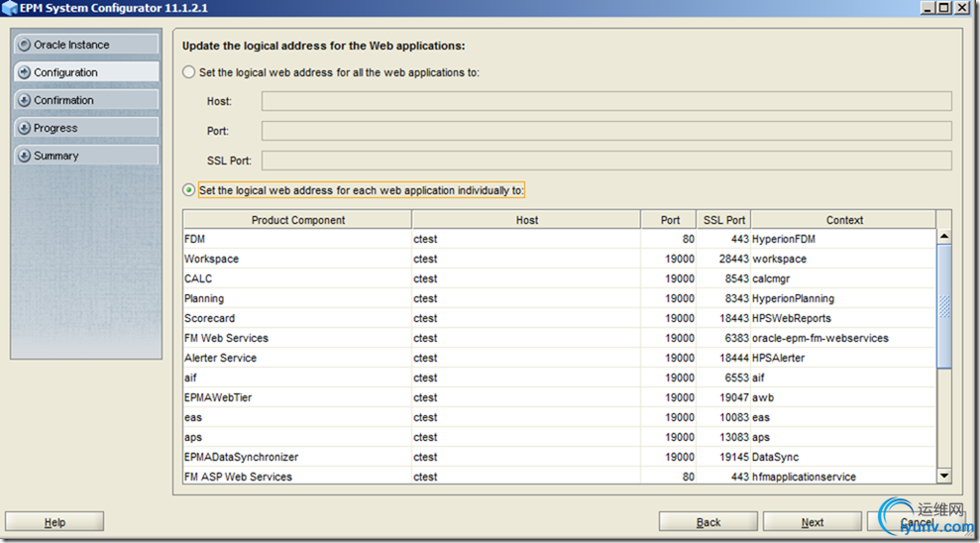Viewport: 980px width, 543px height.
Task: Click SSL port 10083 in eas row
Action: point(723,417)
